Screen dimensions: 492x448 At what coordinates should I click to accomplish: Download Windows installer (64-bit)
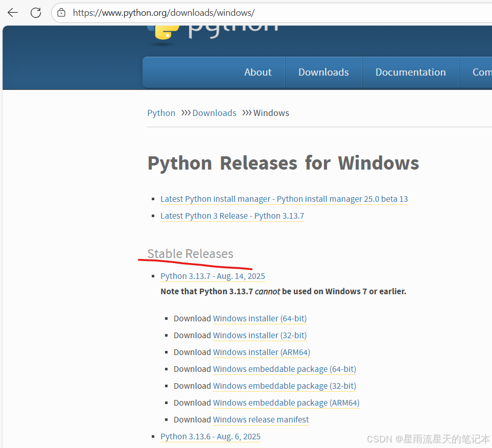260,318
